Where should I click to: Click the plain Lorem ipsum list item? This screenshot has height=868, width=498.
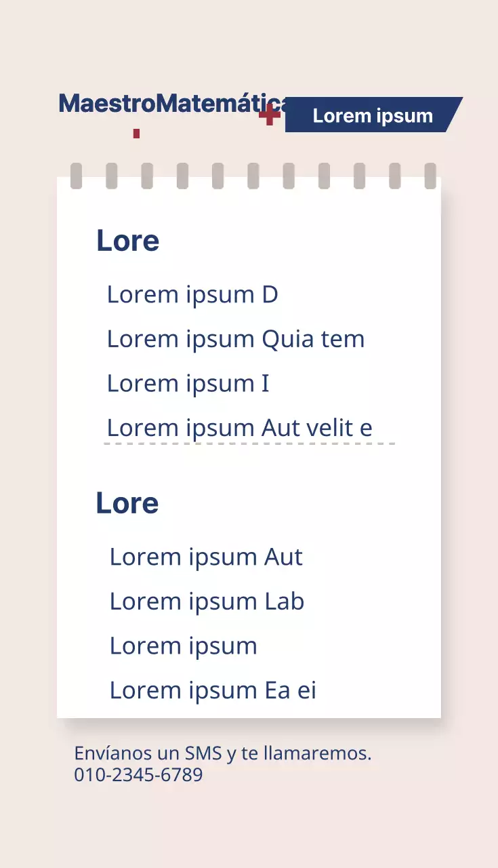[x=183, y=646]
